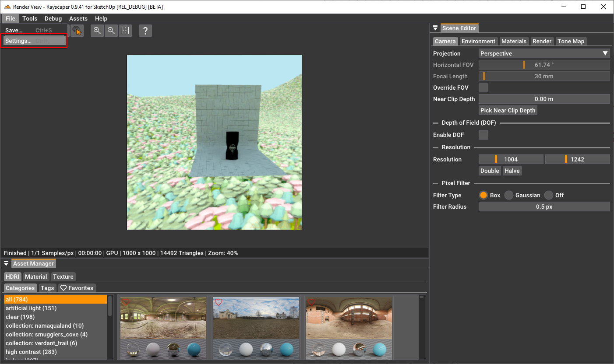Click the Asset Manager panel tab
614x364 pixels.
pos(33,263)
